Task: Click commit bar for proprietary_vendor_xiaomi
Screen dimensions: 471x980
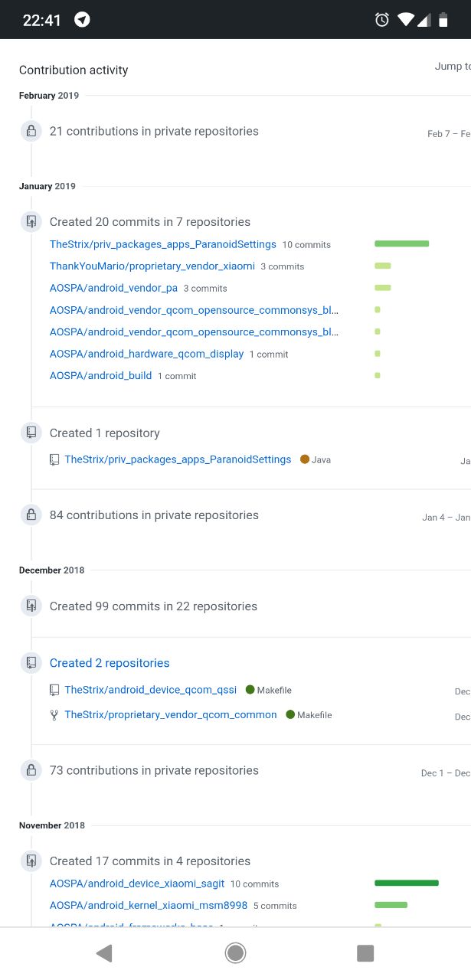Action: (383, 266)
